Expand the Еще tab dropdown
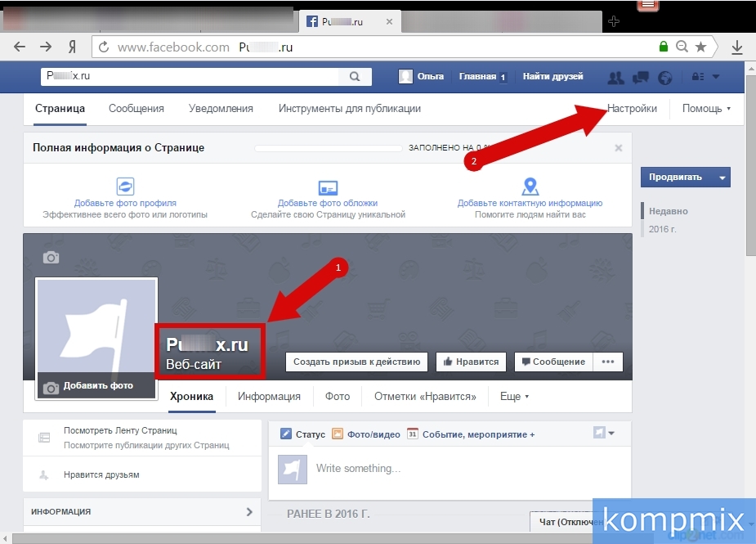Viewport: 756px width, 544px height. click(x=514, y=397)
